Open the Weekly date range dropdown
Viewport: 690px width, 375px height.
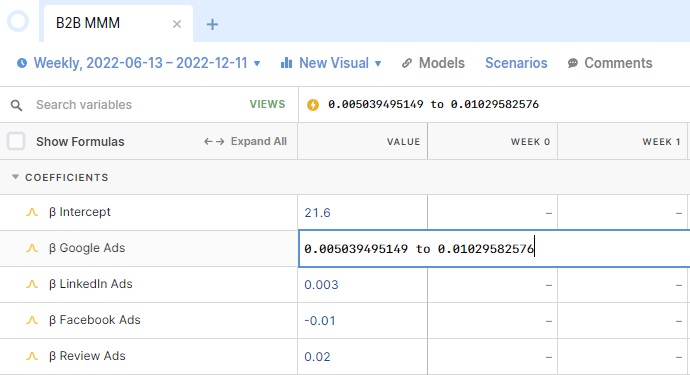(x=139, y=63)
